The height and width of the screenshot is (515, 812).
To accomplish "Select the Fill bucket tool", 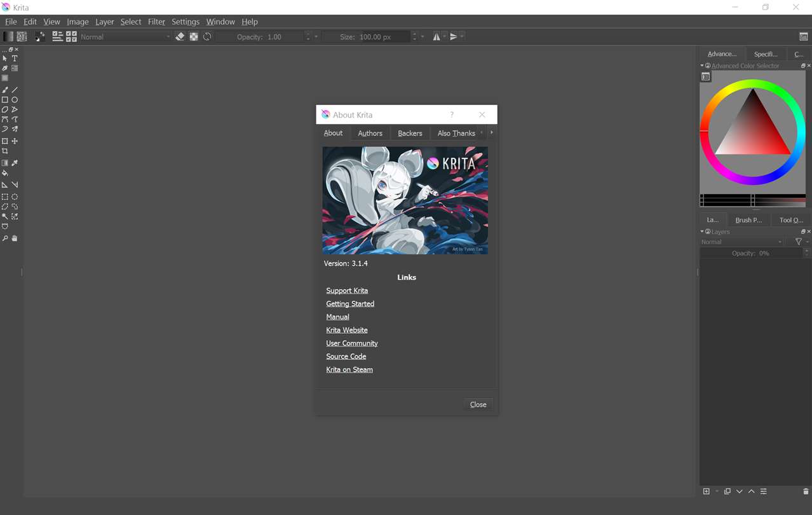I will [5, 173].
